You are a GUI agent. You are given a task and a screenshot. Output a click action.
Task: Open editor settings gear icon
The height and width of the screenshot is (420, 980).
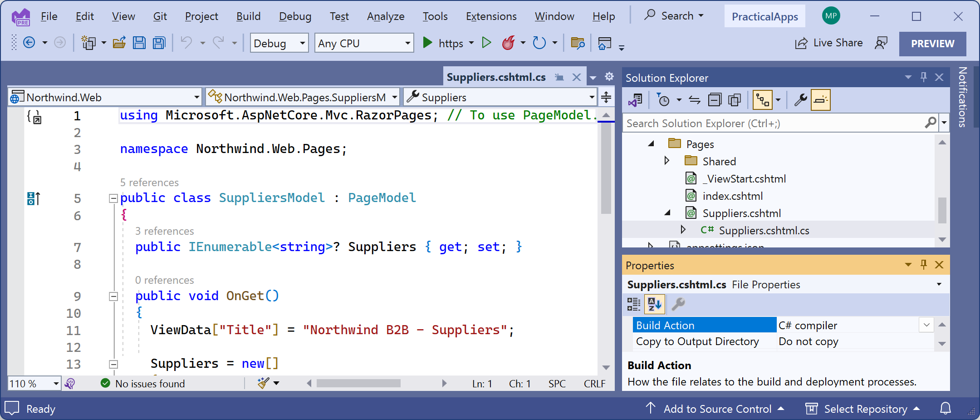[x=609, y=76]
